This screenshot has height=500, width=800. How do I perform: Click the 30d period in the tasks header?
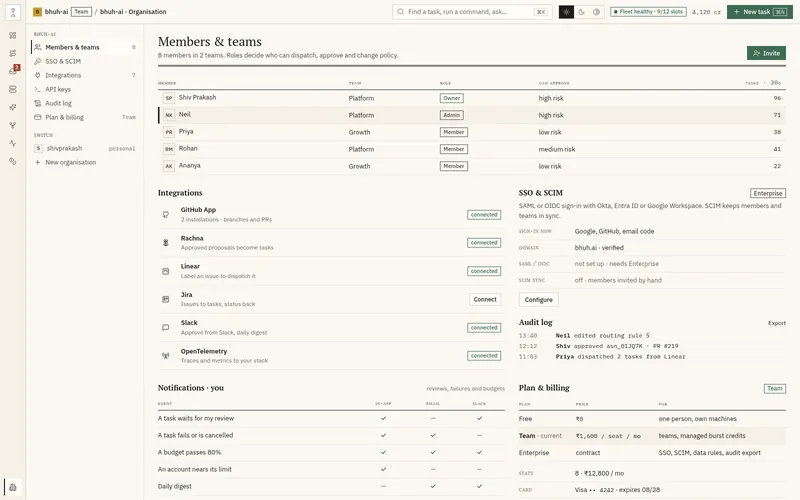[x=776, y=83]
